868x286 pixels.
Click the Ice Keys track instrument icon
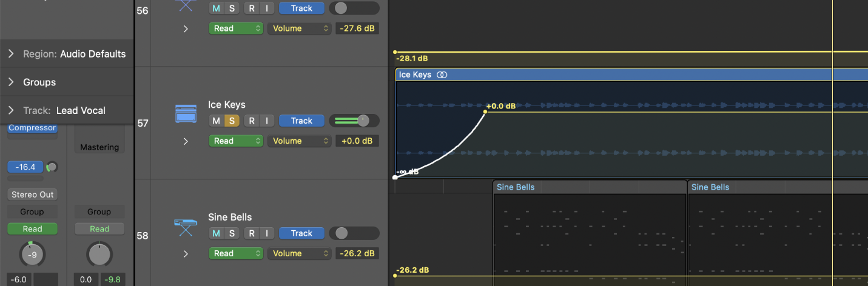186,113
